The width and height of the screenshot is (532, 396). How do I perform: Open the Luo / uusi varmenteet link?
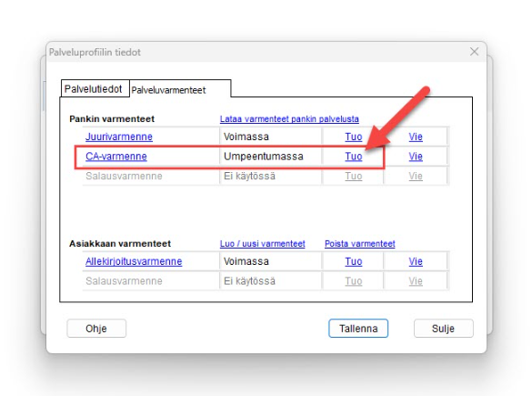click(262, 243)
